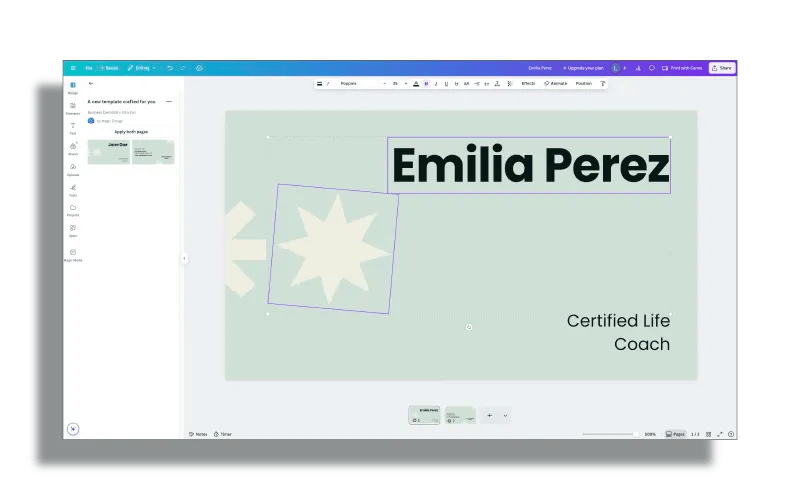
Task: Open the File menu
Action: tap(88, 68)
